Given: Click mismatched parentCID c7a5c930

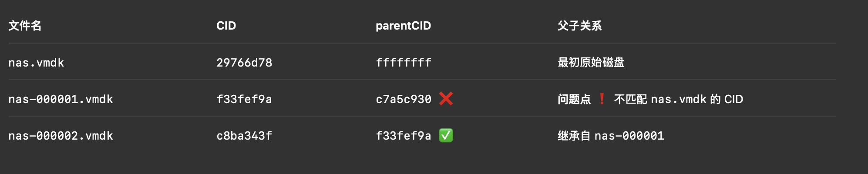Looking at the screenshot, I should pyautogui.click(x=404, y=99).
